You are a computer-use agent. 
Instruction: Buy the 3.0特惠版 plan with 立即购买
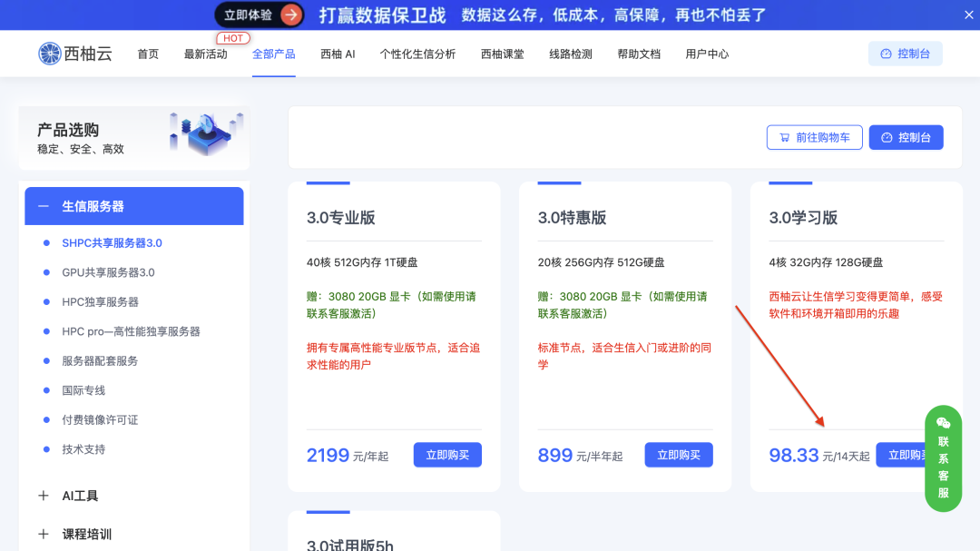(679, 455)
